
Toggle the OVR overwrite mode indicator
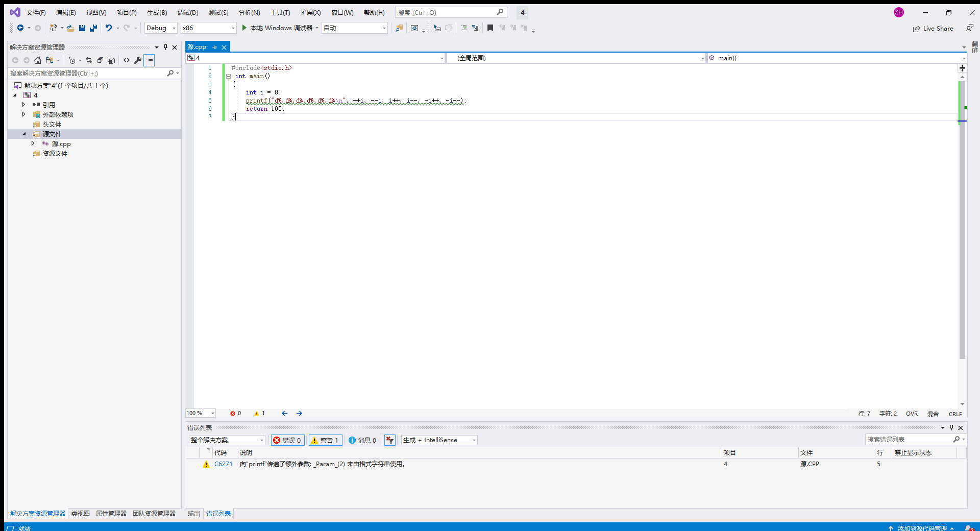[912, 414]
